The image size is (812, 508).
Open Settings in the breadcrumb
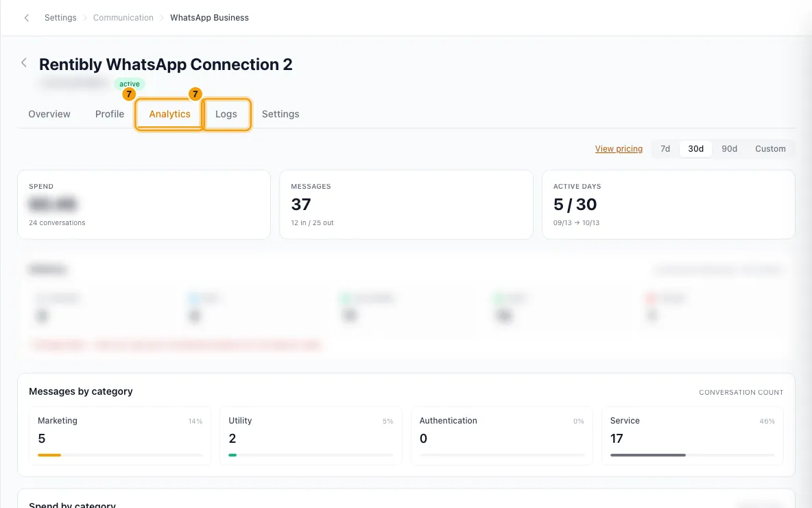60,18
